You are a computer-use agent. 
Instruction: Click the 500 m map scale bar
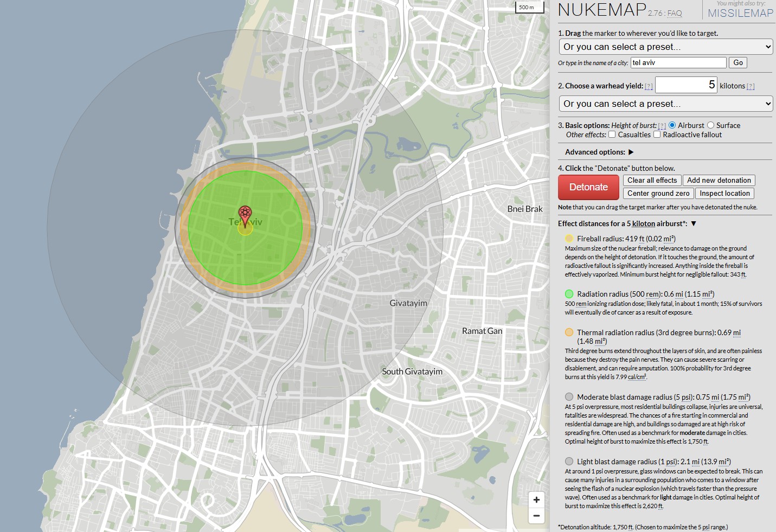[529, 7]
